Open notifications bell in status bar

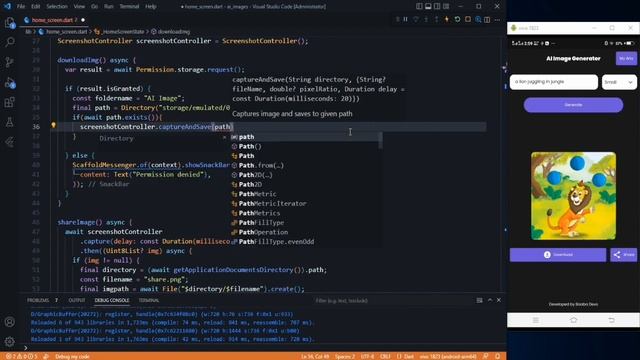click(x=498, y=356)
